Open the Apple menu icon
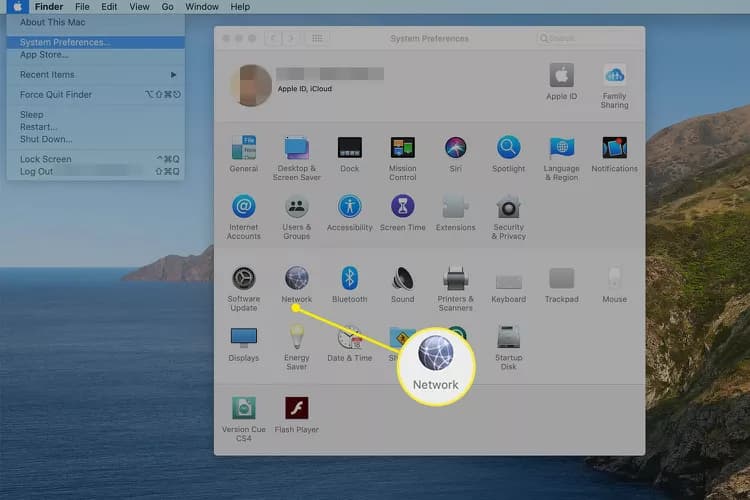Image resolution: width=750 pixels, height=500 pixels. click(x=18, y=7)
